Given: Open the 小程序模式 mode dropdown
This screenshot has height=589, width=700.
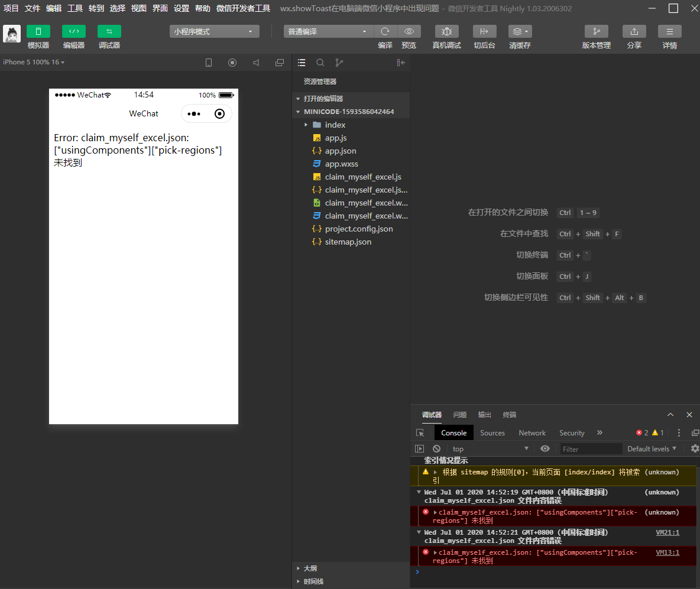Looking at the screenshot, I should click(x=214, y=31).
